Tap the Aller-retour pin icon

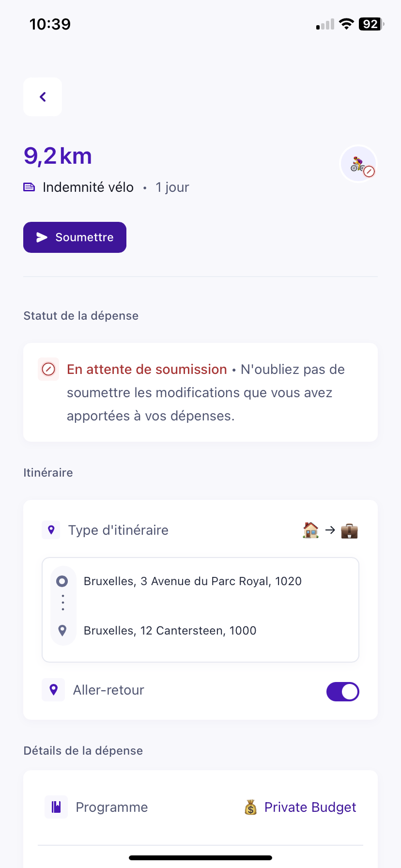click(x=53, y=690)
